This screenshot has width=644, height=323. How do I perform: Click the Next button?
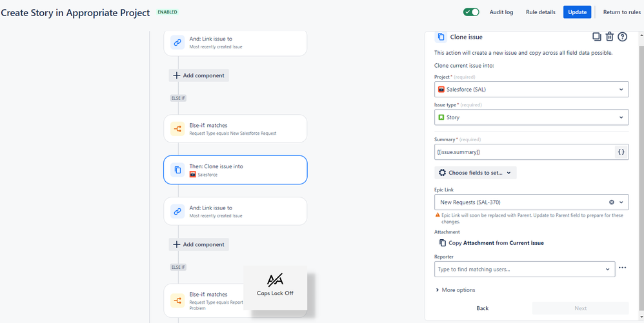pos(580,308)
